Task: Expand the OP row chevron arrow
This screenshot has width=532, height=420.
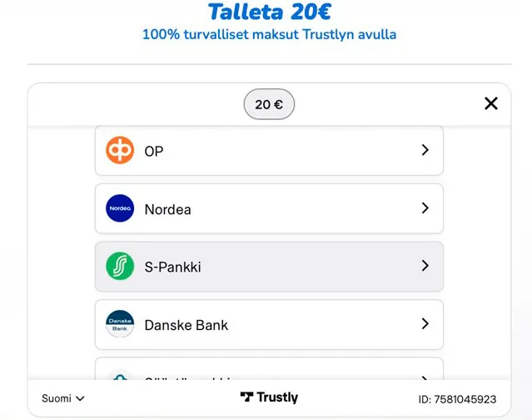Action: pyautogui.click(x=425, y=151)
